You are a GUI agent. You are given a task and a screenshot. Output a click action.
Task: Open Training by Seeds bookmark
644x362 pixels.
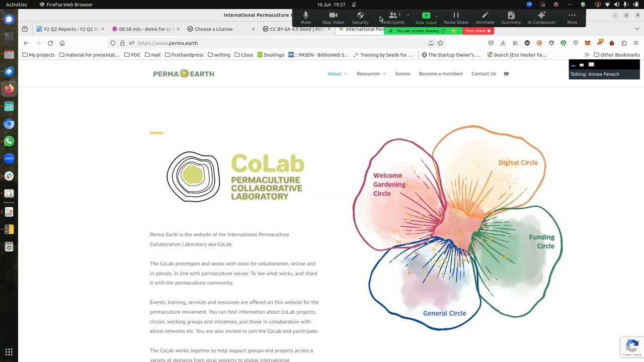coord(383,55)
